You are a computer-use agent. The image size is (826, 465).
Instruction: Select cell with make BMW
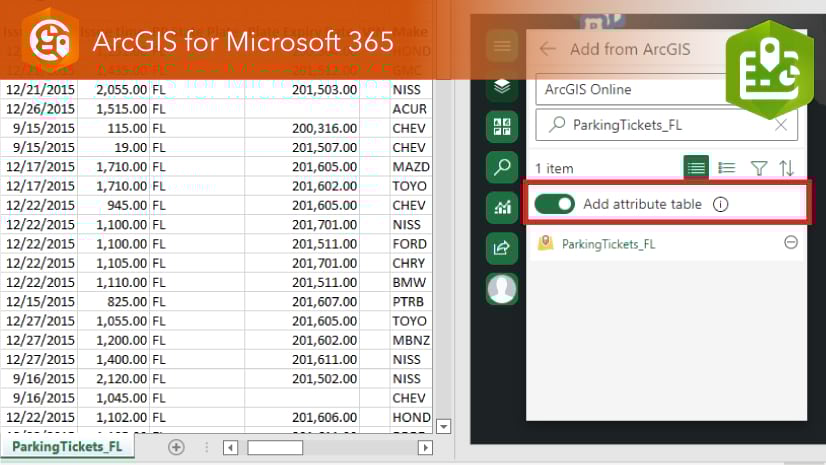point(411,283)
